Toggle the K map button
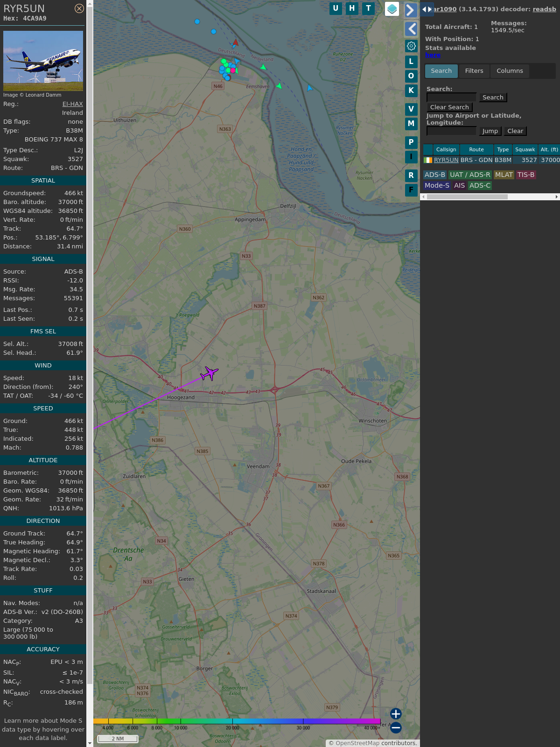The width and height of the screenshot is (560, 747). click(411, 91)
